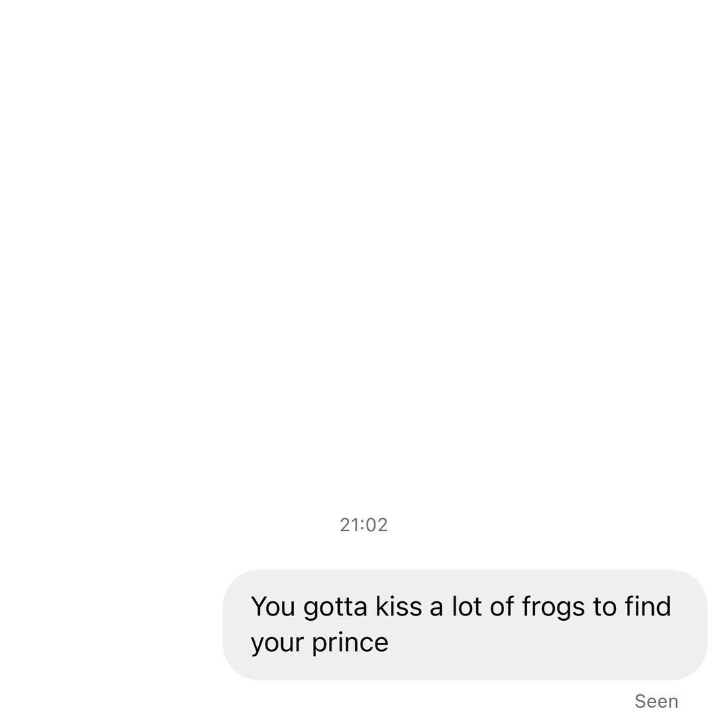Click the word "to" before "find"
728x728 pixels.
pos(604,607)
